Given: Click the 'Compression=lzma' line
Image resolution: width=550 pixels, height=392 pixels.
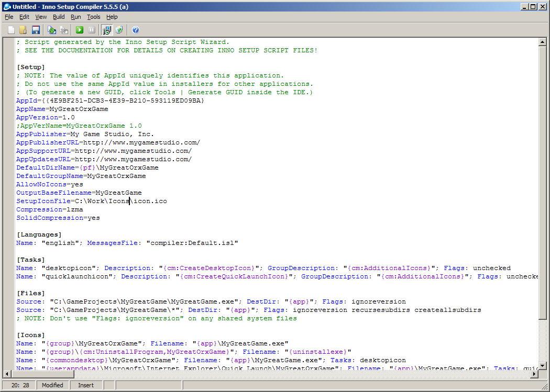Looking at the screenshot, I should pyautogui.click(x=49, y=210).
